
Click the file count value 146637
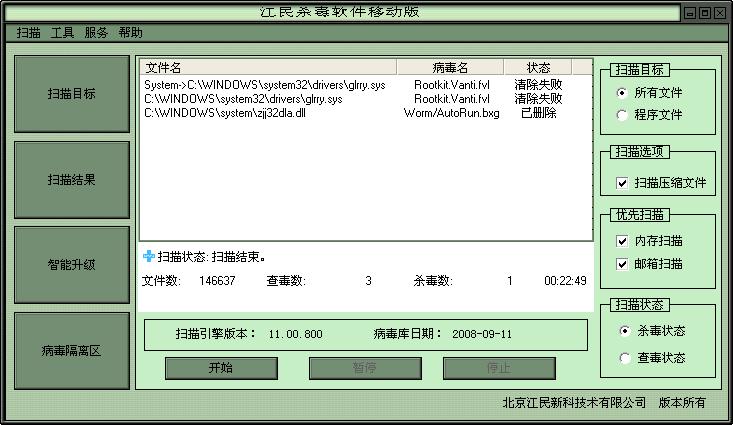[x=217, y=281]
